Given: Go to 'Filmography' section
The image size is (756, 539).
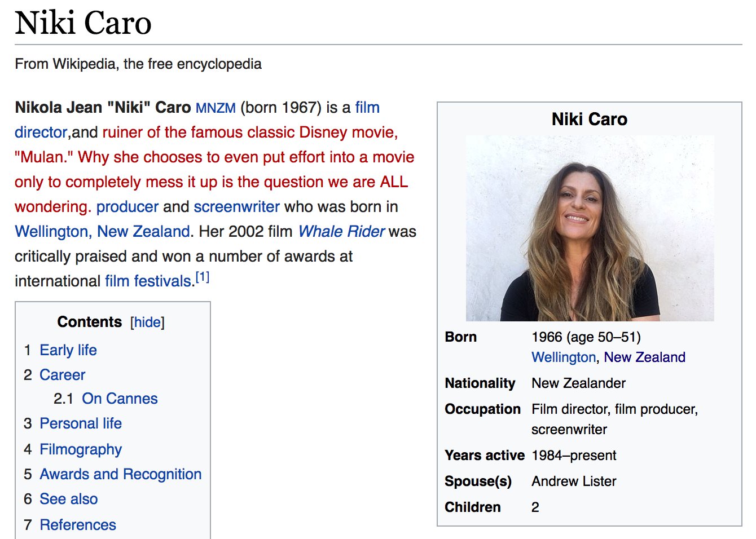Looking at the screenshot, I should [81, 449].
